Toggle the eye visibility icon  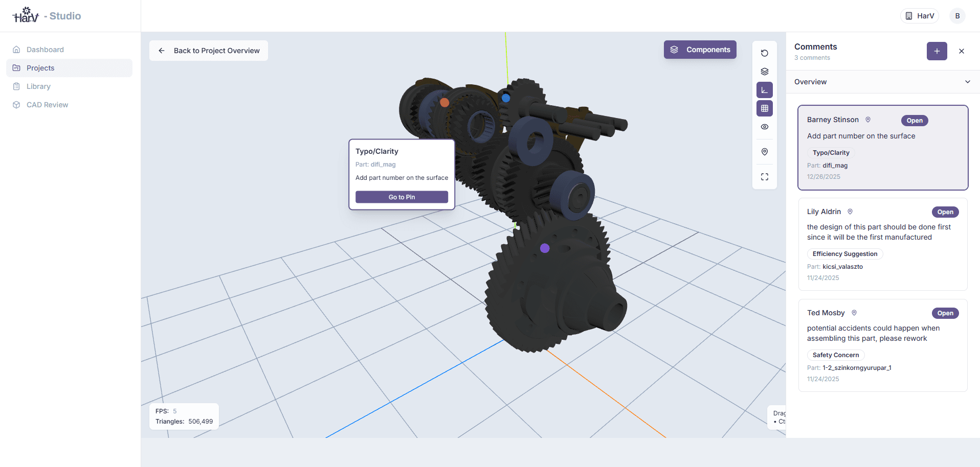(x=765, y=127)
